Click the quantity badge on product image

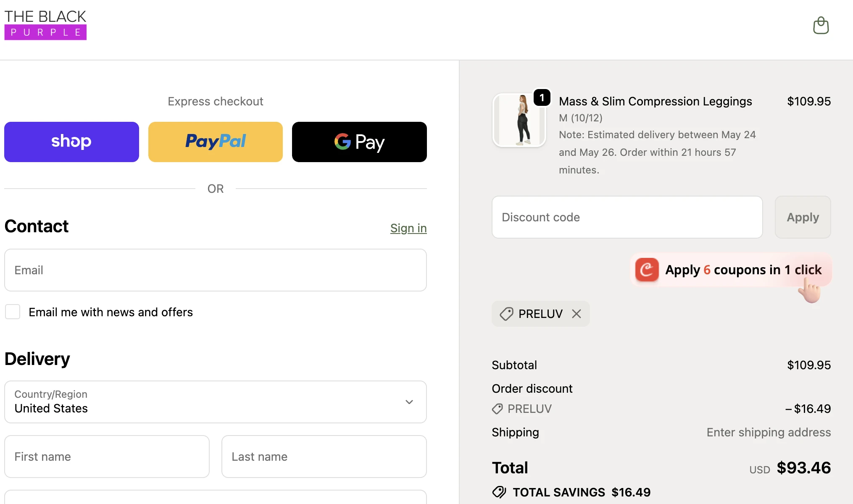click(x=542, y=97)
